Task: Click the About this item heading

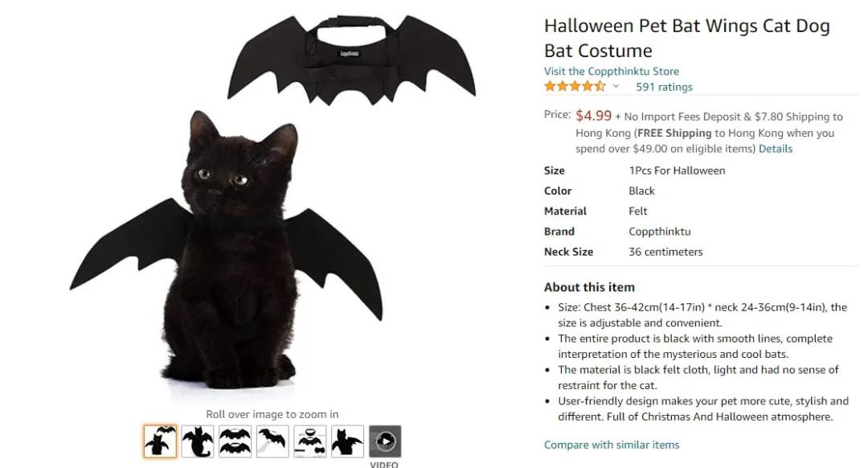Action: 589,287
